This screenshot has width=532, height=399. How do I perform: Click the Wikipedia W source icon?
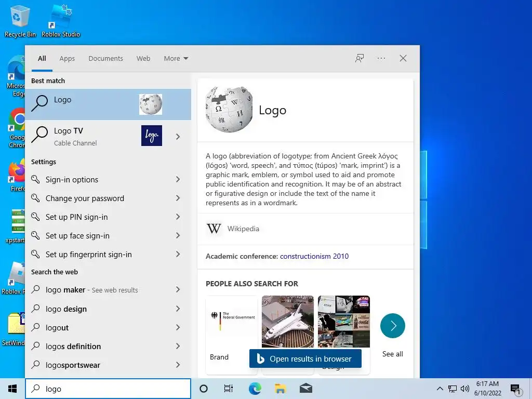[214, 229]
